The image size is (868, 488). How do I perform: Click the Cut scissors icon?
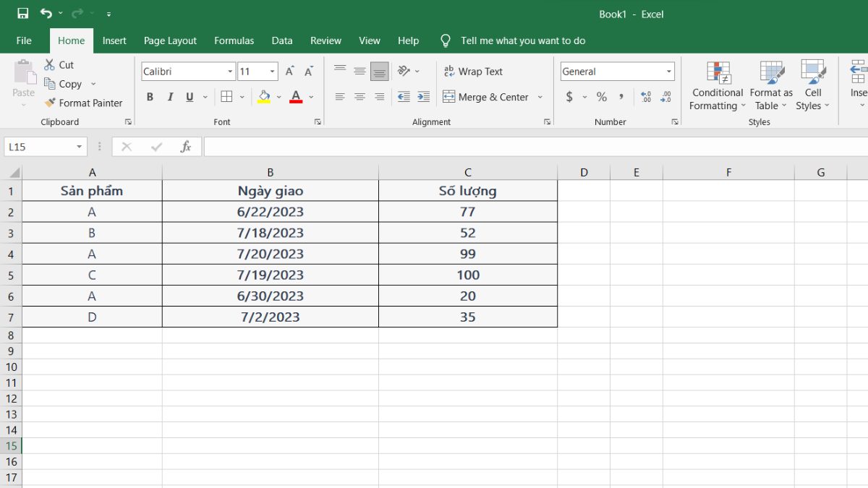[x=50, y=65]
